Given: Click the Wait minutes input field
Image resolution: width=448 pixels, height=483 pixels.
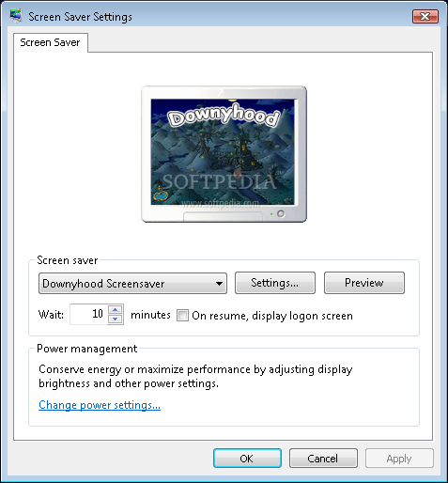Looking at the screenshot, I should (x=89, y=314).
